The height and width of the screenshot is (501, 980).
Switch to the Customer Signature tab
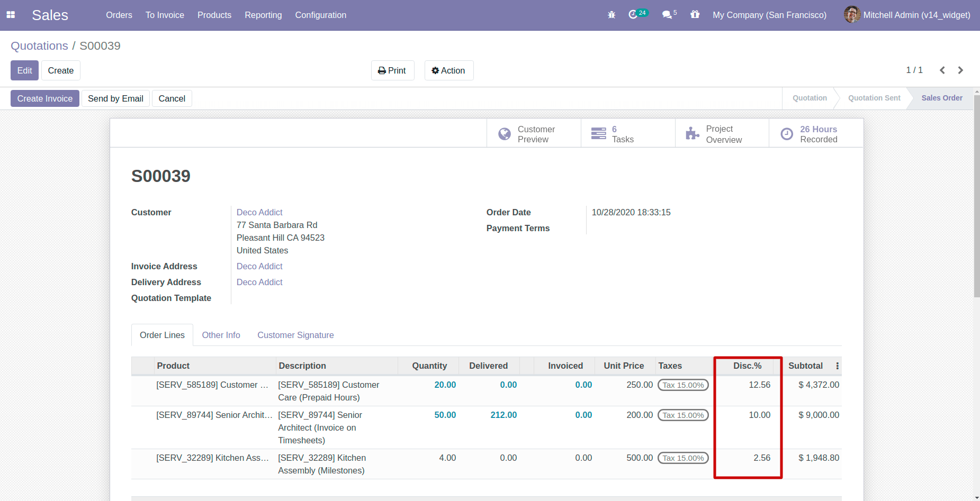pos(295,335)
